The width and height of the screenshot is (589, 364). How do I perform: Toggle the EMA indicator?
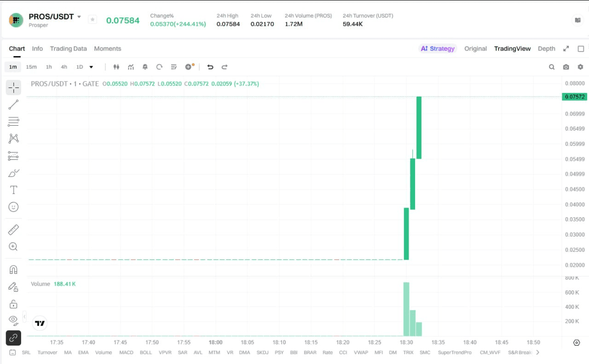[83, 352]
